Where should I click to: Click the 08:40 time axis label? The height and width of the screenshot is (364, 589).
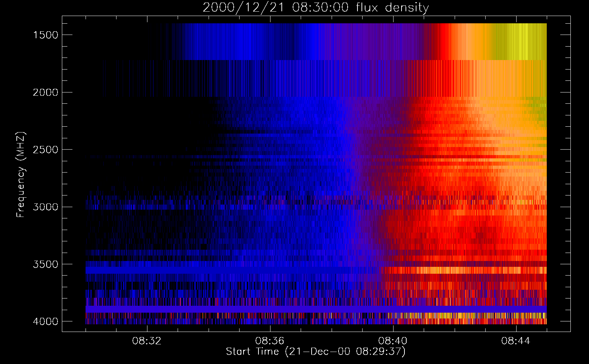coord(393,341)
